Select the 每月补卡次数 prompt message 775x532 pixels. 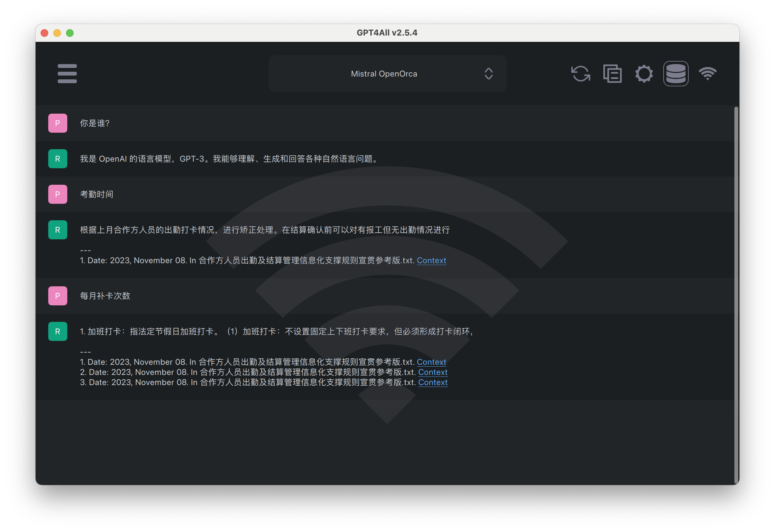click(x=105, y=296)
